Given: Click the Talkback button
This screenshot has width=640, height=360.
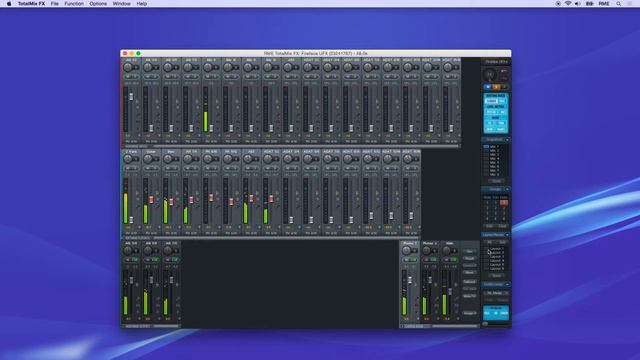Looking at the screenshot, I should (470, 282).
